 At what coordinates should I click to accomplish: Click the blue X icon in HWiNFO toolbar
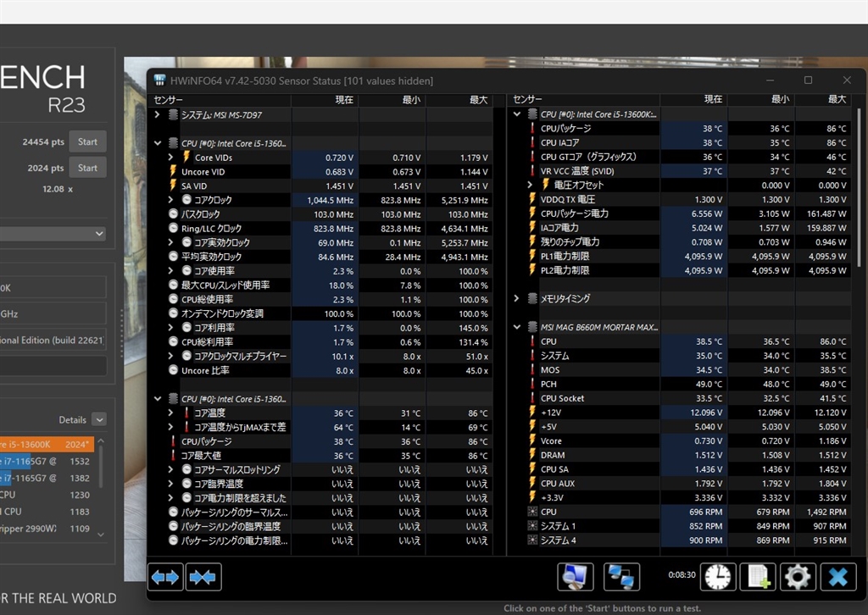[838, 577]
